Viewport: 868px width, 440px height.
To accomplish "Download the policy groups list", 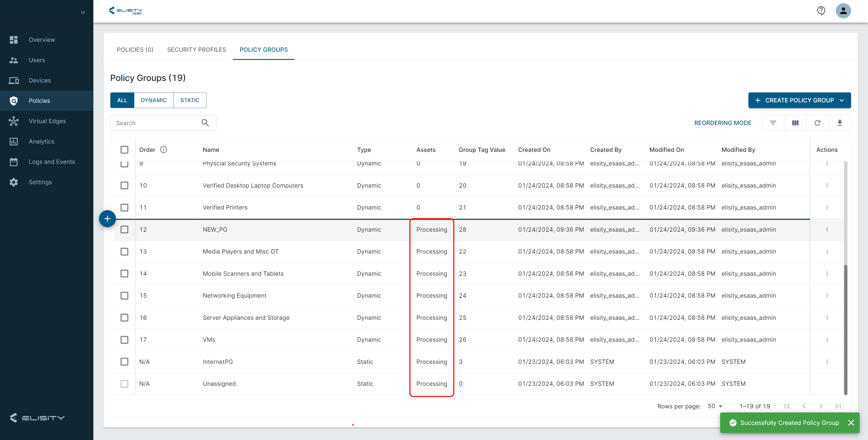I will pyautogui.click(x=840, y=123).
